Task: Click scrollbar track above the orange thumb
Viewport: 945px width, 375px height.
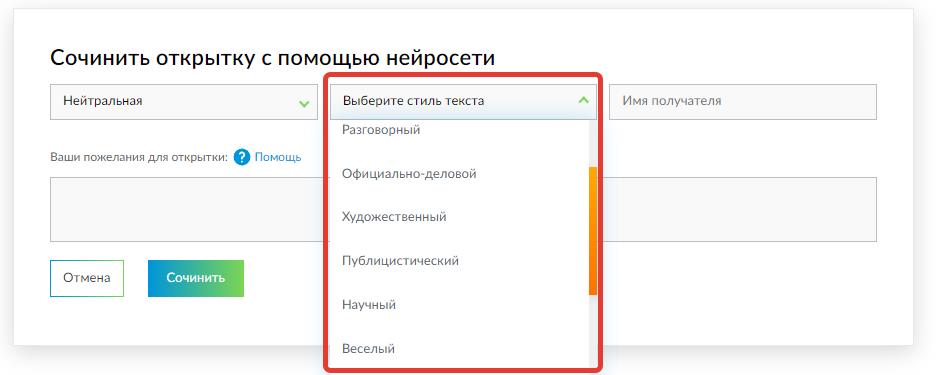Action: pos(592,143)
